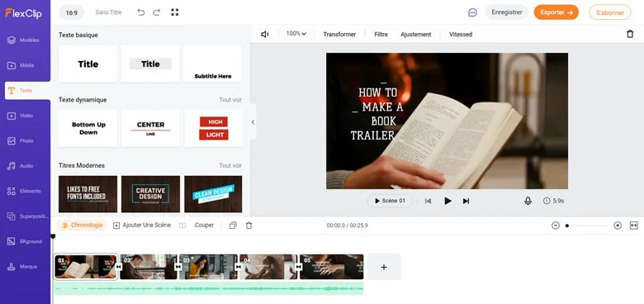The width and height of the screenshot is (644, 304).
Task: Skip to next scene
Action: [x=466, y=201]
